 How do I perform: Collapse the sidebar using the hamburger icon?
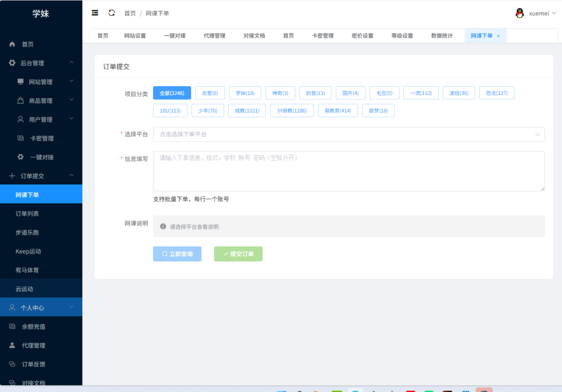[94, 13]
